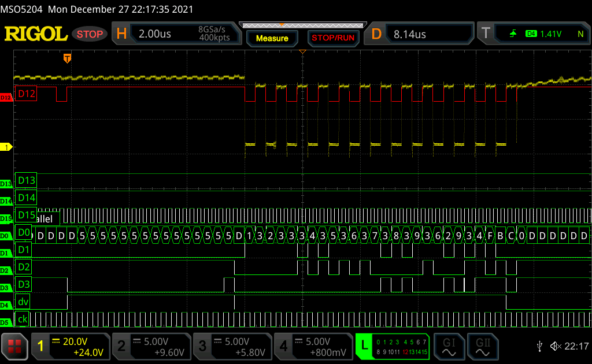Click the D4 trigger source badge
592x364 pixels.
click(531, 34)
